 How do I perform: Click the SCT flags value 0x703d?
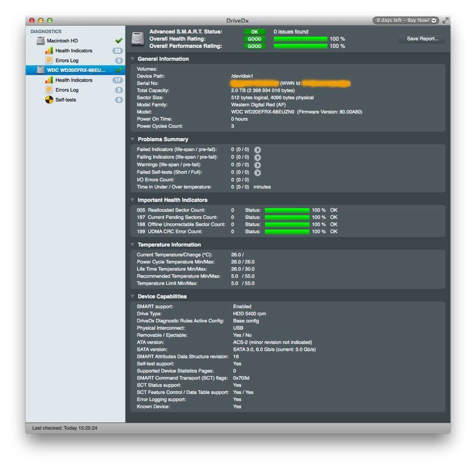coord(241,378)
